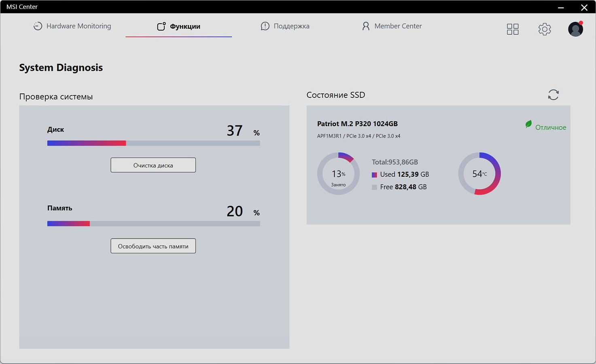Click the Функции tab icon
Image resolution: width=596 pixels, height=364 pixels.
(x=161, y=26)
